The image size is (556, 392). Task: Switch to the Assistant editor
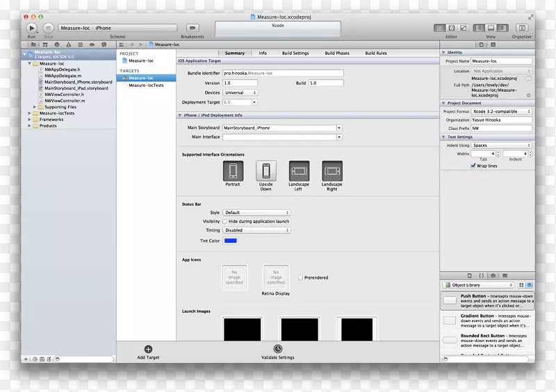[x=451, y=28]
